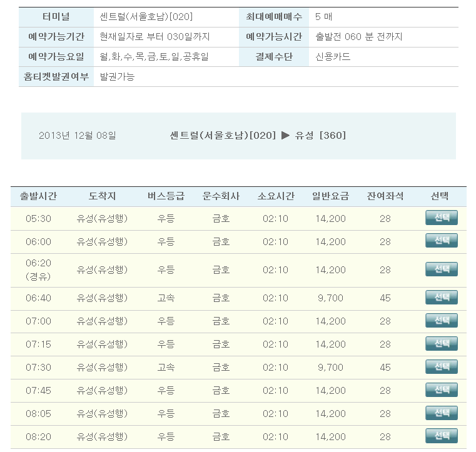Viewport: 476px width, 452px height.
Task: Click 선택 for the 08:05 bus
Action: [x=442, y=413]
